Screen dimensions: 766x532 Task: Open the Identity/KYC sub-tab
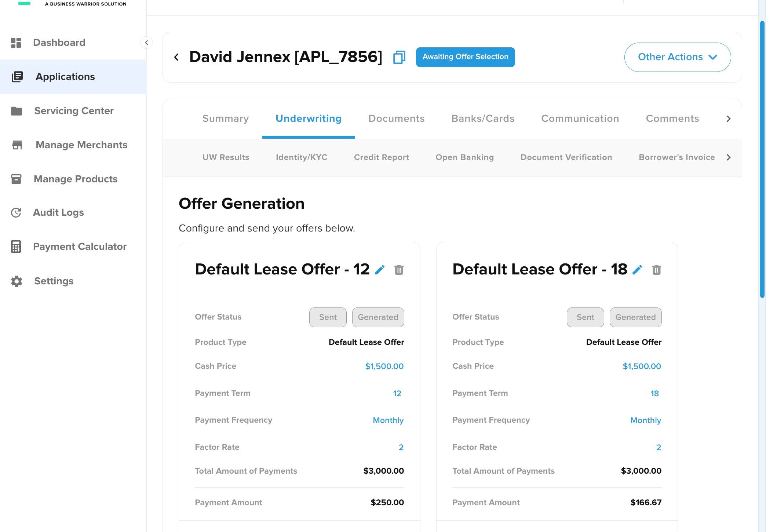click(302, 157)
